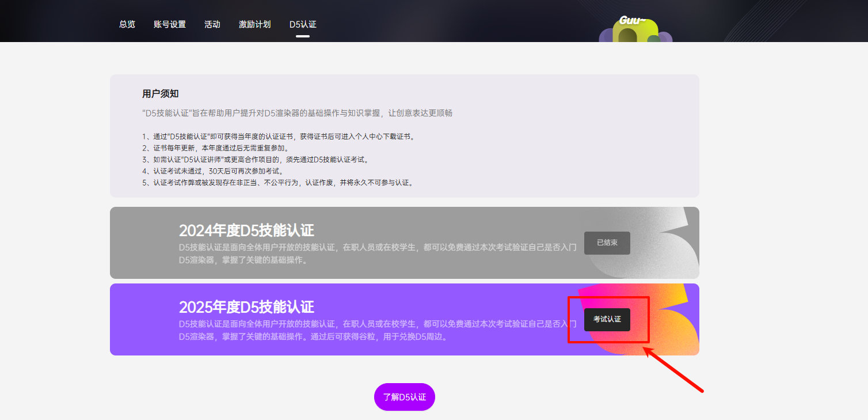Click the 了解D5认证 button
This screenshot has height=420, width=868.
[405, 397]
